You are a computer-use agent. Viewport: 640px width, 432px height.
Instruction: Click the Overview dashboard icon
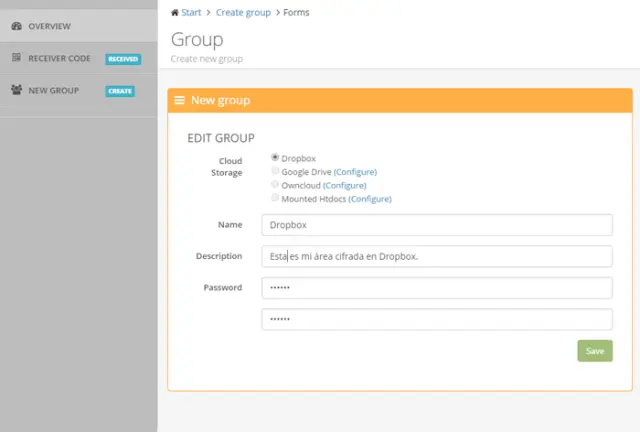pyautogui.click(x=16, y=26)
